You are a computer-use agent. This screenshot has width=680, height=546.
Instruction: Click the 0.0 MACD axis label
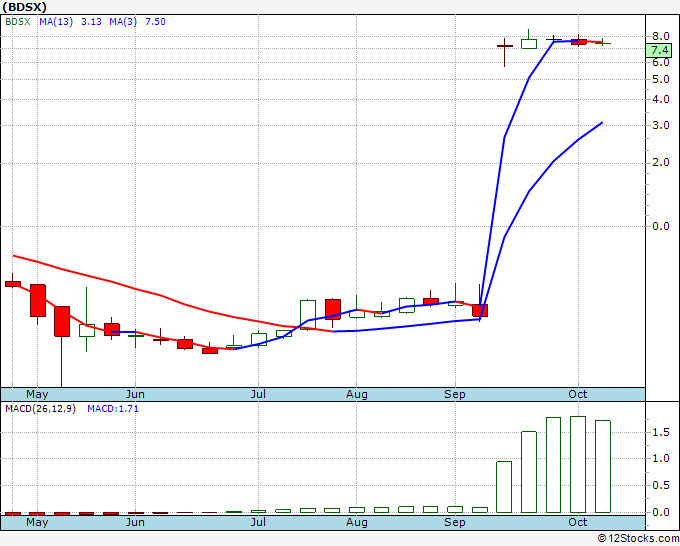click(661, 512)
